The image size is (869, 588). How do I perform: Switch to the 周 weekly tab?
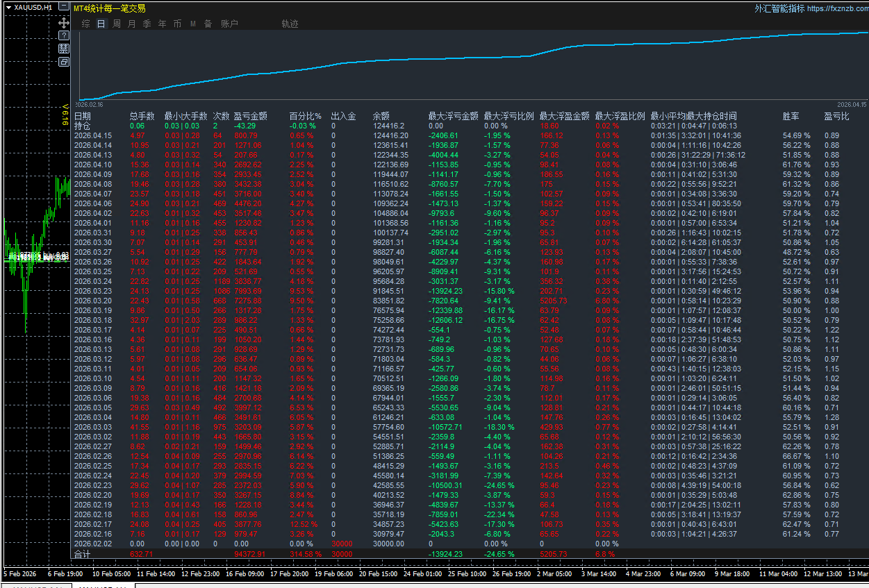pyautogui.click(x=116, y=24)
